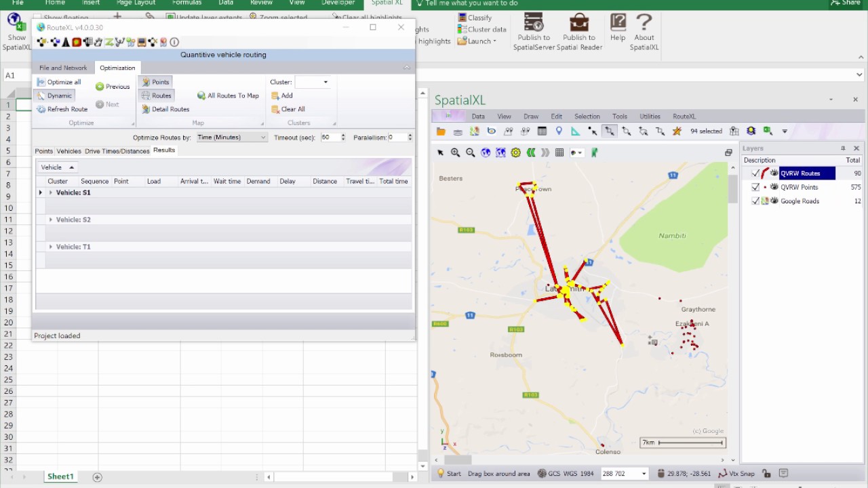The width and height of the screenshot is (868, 488).
Task: Toggle the Points map display button
Action: [155, 82]
